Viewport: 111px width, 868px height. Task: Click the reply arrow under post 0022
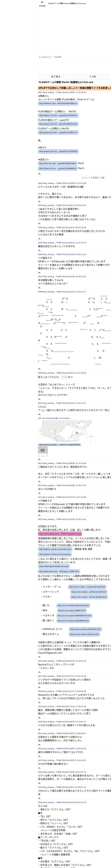coord(39,756)
